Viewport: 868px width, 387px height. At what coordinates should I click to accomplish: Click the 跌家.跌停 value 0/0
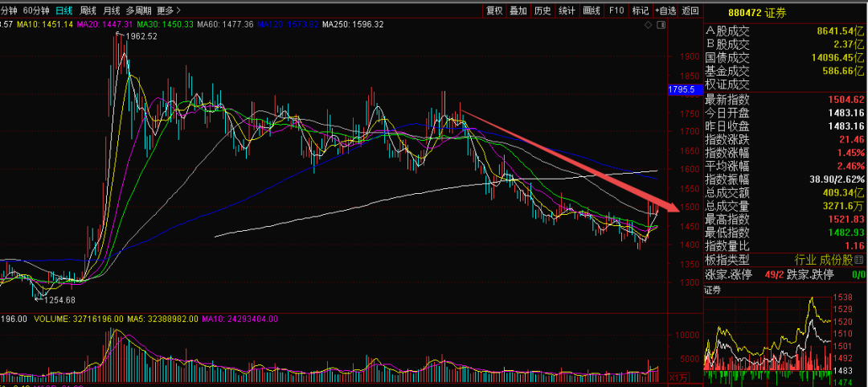coord(858,274)
